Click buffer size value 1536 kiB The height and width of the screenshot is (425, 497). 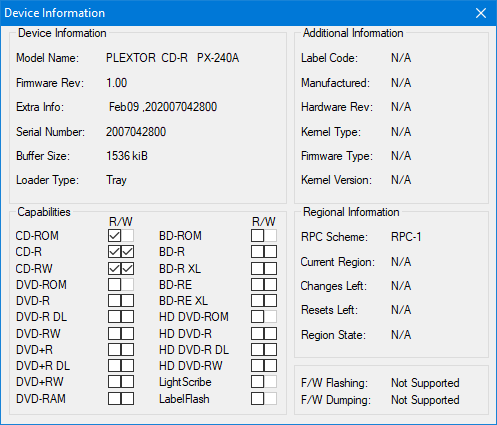tap(127, 156)
